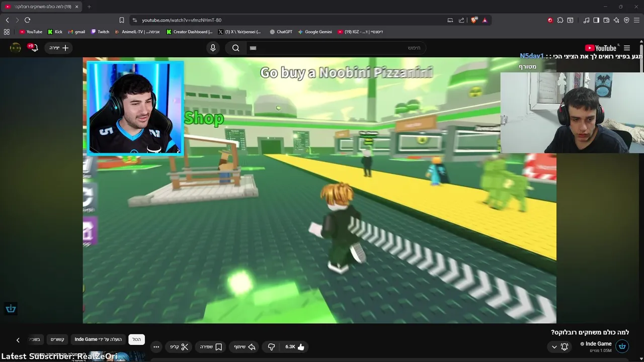Image resolution: width=644 pixels, height=362 pixels.
Task: Click the share video button
Action: [245, 347]
